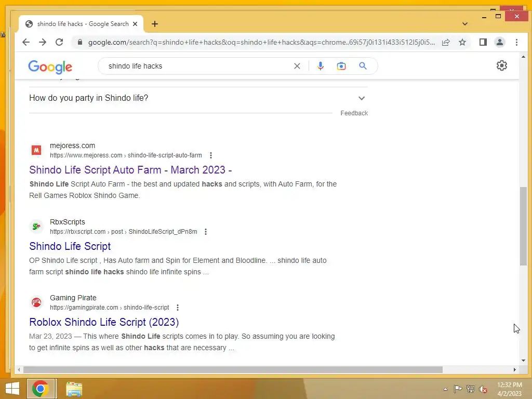The image size is (532, 399).
Task: Click mejoress.com favicon
Action: [36, 150]
